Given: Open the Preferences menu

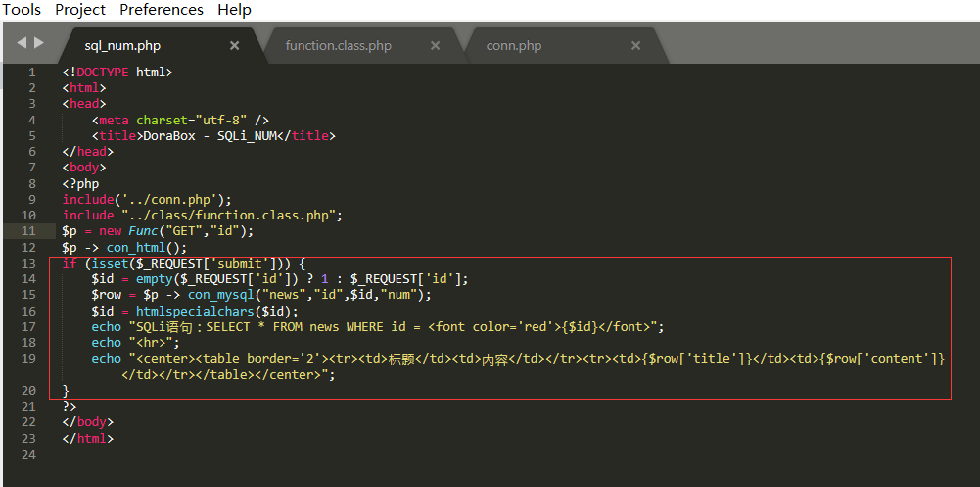Looking at the screenshot, I should coord(162,10).
